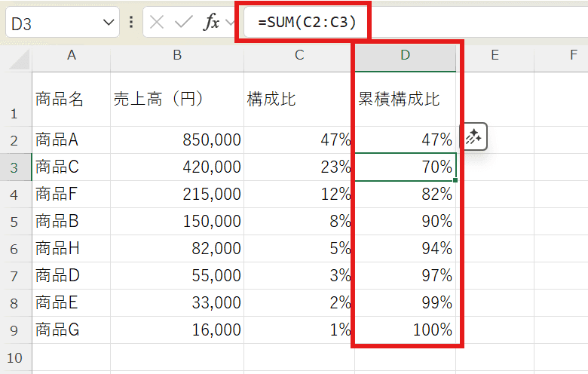Click the Name Box showing D3

(x=53, y=23)
